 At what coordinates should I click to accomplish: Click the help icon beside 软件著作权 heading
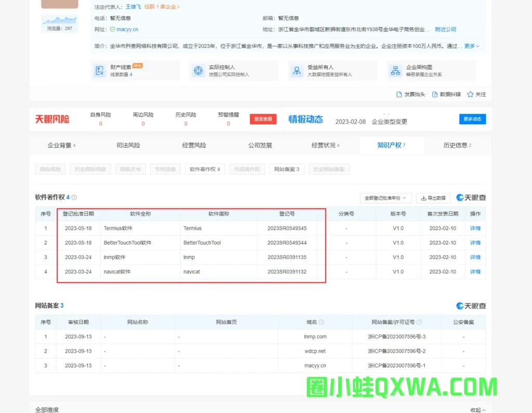click(74, 197)
